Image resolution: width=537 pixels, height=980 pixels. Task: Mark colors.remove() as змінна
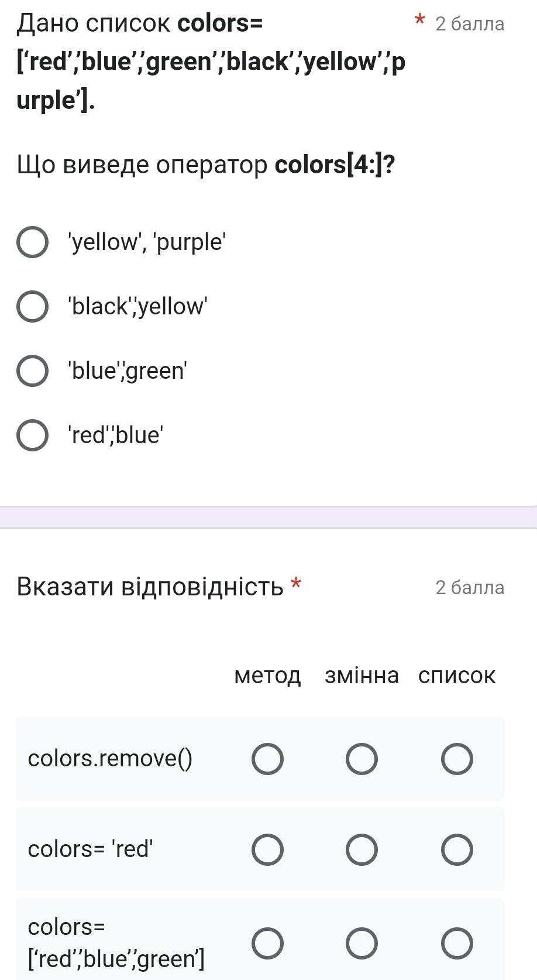point(362,759)
